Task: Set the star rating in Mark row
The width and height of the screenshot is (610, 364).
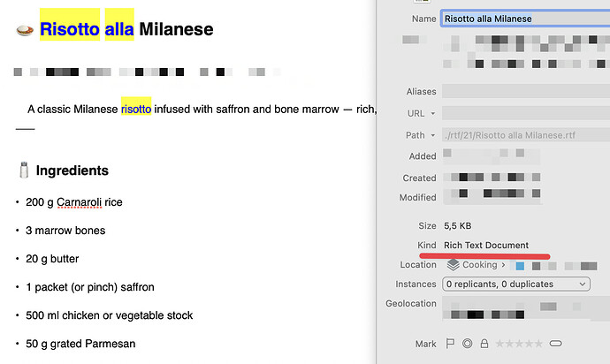Action: [x=518, y=344]
